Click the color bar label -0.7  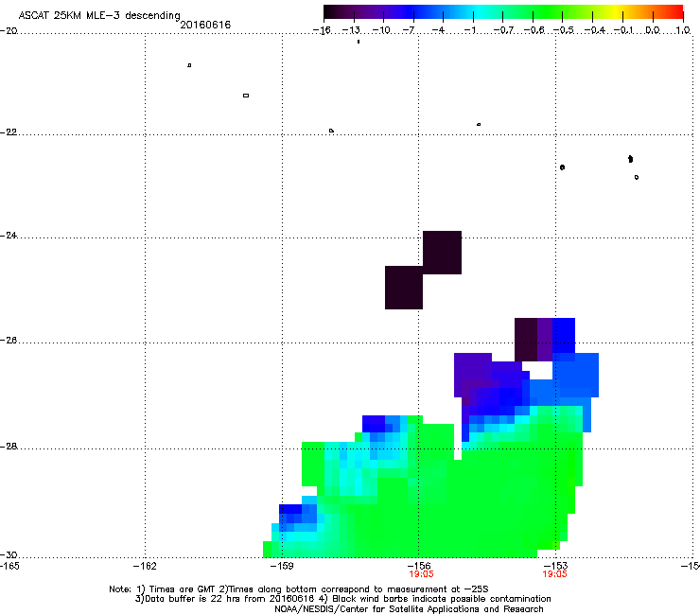click(x=503, y=30)
